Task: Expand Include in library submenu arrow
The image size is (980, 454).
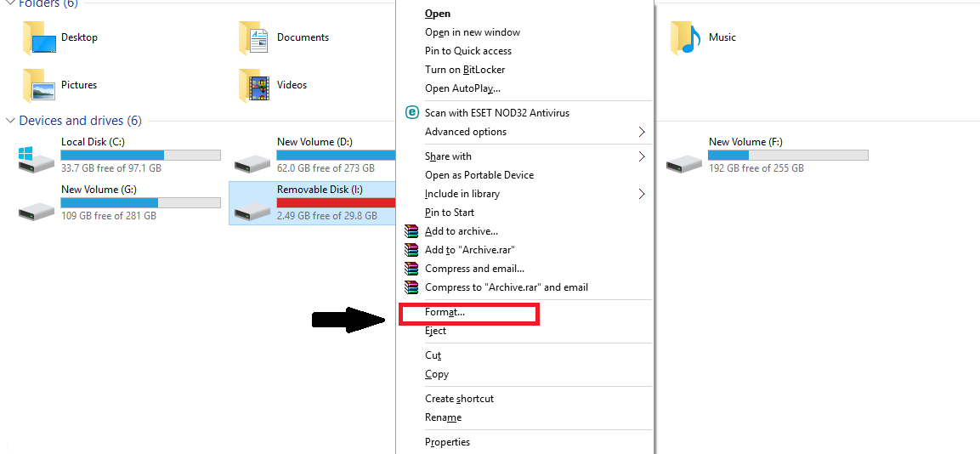Action: click(x=641, y=194)
